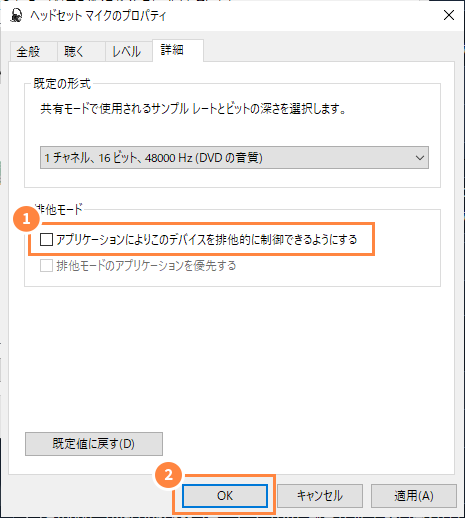Click the orange number 2 badge

[168, 475]
